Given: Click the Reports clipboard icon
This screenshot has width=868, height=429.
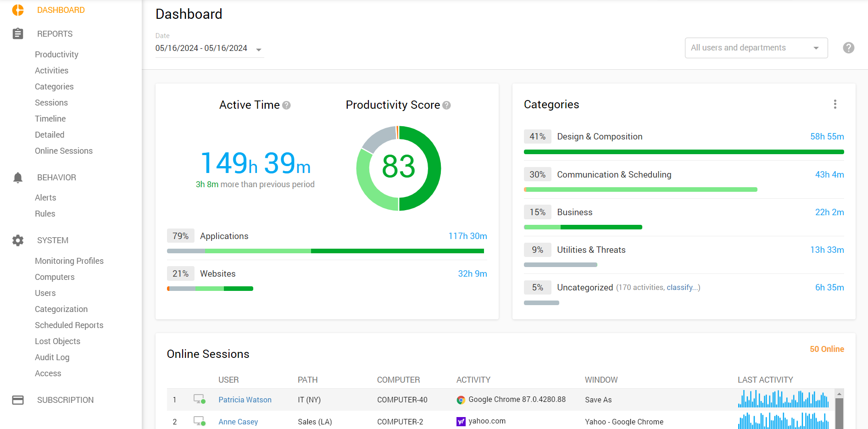Looking at the screenshot, I should click(x=18, y=33).
